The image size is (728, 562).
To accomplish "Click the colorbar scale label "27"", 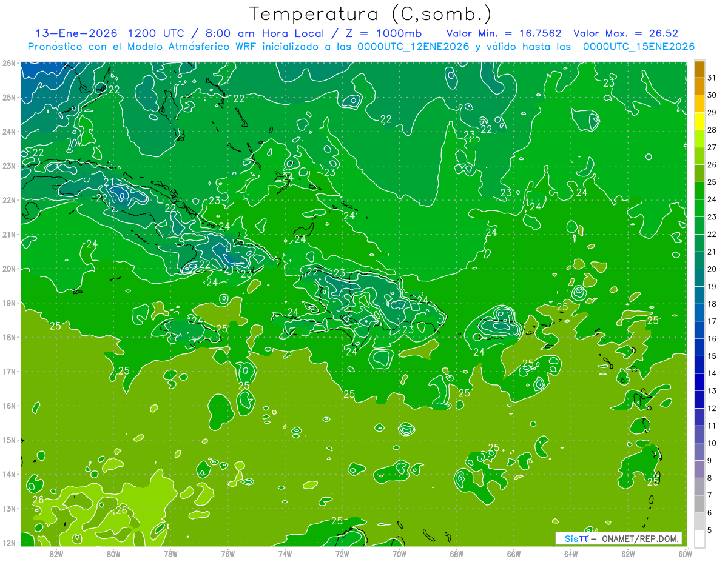I will [x=712, y=147].
